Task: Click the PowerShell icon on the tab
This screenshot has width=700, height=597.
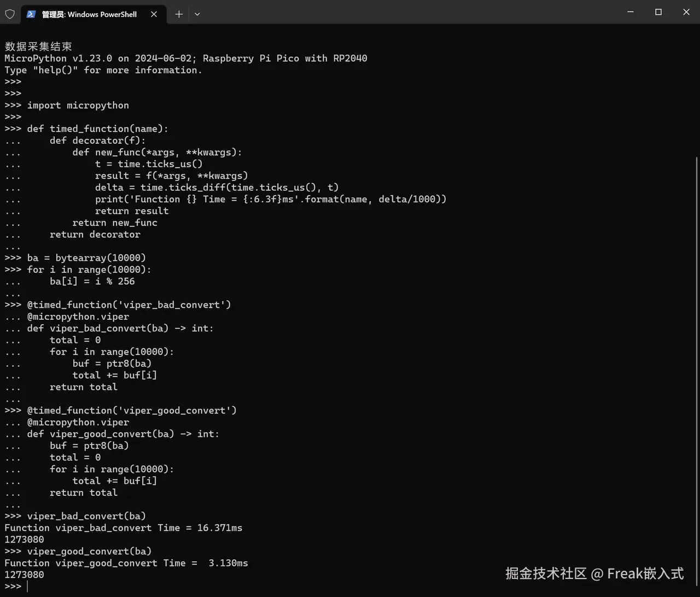Action: [x=31, y=14]
